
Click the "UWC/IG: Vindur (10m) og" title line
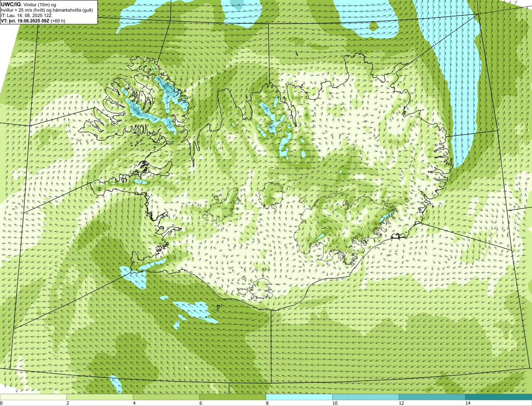tap(29, 4)
